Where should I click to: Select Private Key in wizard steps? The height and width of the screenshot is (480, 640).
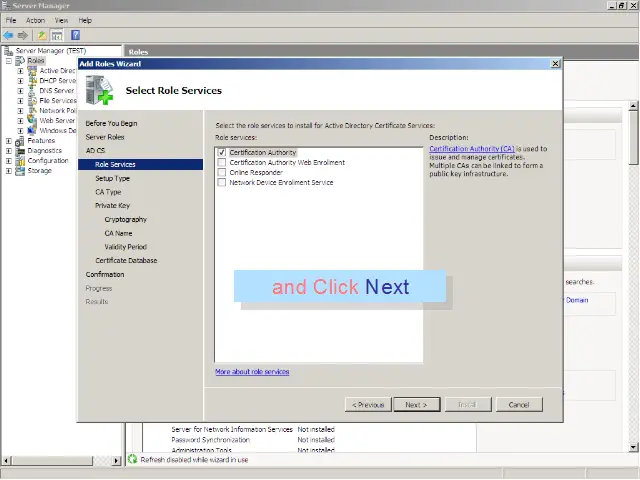pos(112,205)
